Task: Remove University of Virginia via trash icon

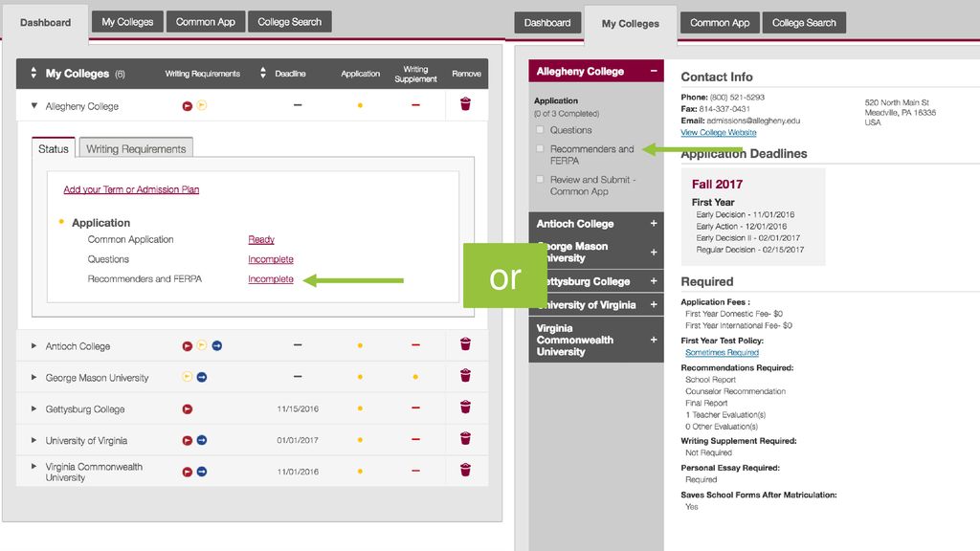Action: pyautogui.click(x=465, y=438)
